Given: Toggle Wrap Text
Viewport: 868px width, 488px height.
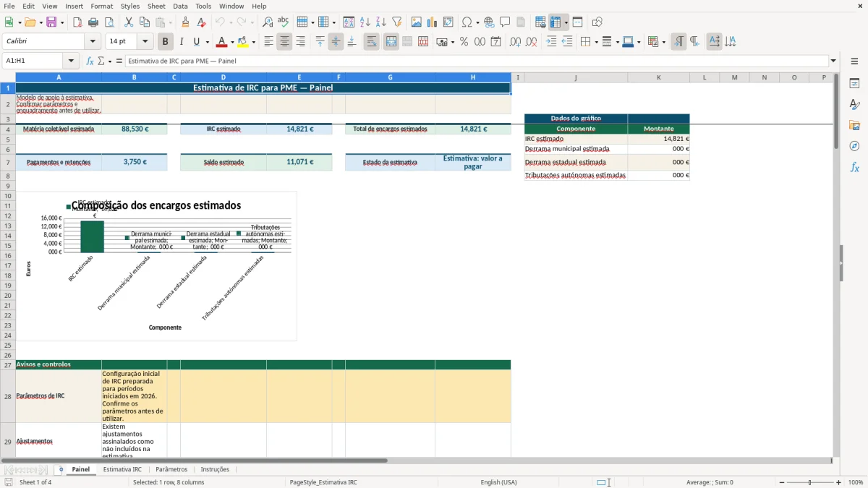Looking at the screenshot, I should click(371, 42).
